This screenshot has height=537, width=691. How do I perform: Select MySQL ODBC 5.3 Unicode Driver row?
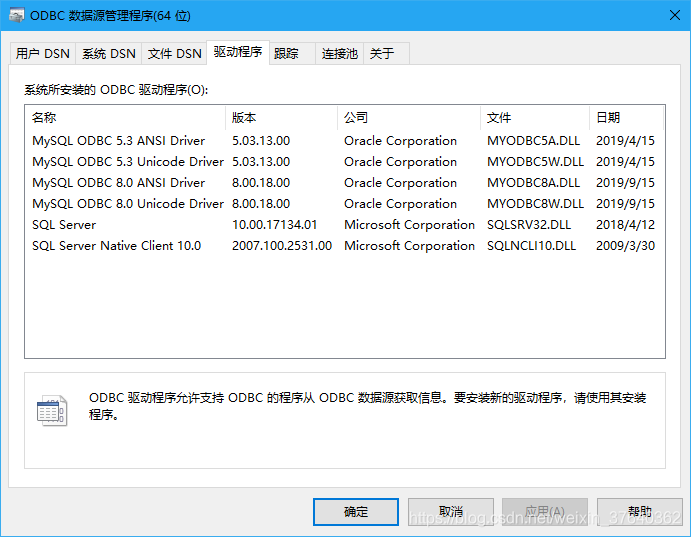[x=345, y=162]
